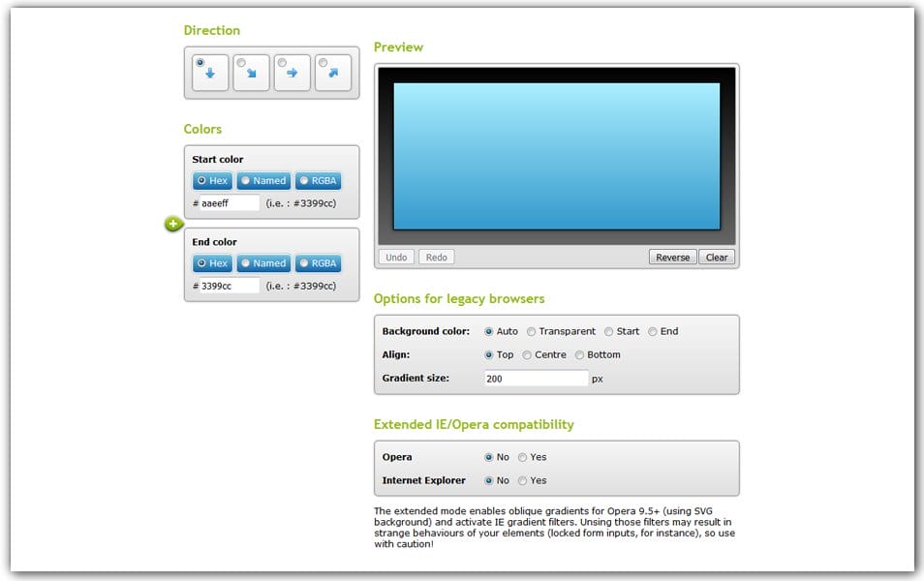Click the Start color hex input field

[x=231, y=203]
